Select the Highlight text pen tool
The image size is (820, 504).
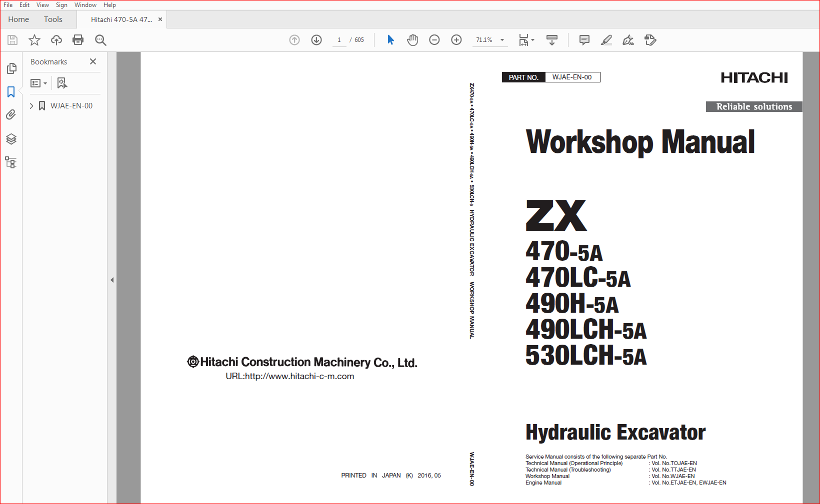point(606,40)
